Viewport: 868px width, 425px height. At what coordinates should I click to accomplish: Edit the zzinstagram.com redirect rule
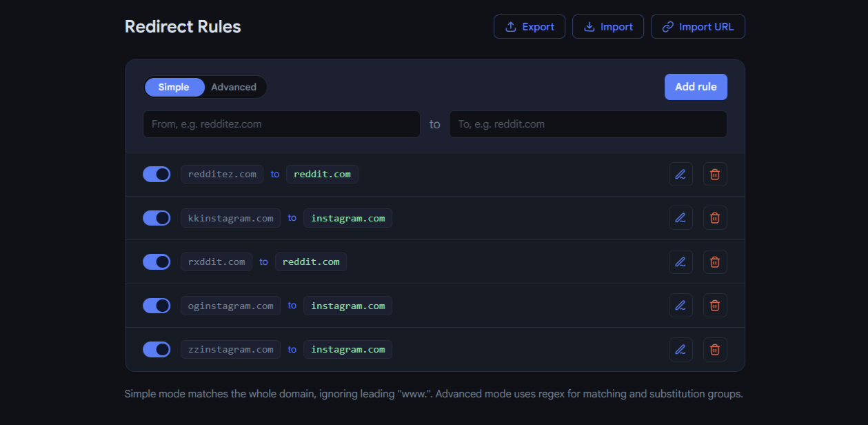pyautogui.click(x=680, y=349)
